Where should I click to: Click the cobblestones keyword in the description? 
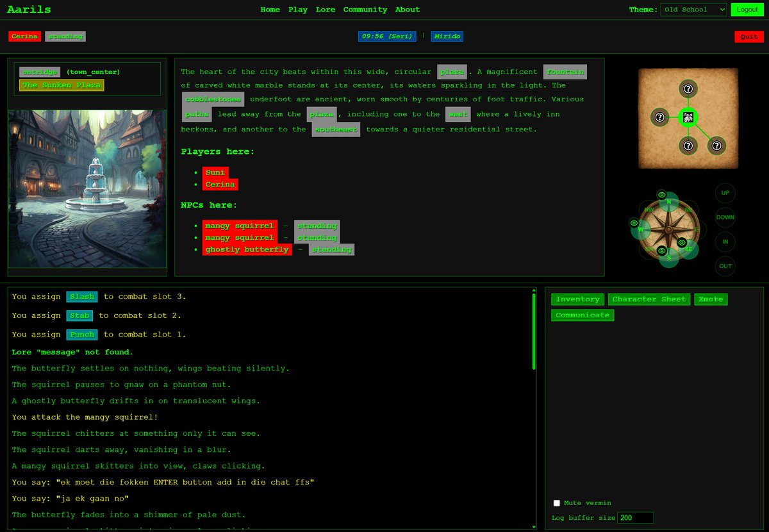click(x=213, y=99)
